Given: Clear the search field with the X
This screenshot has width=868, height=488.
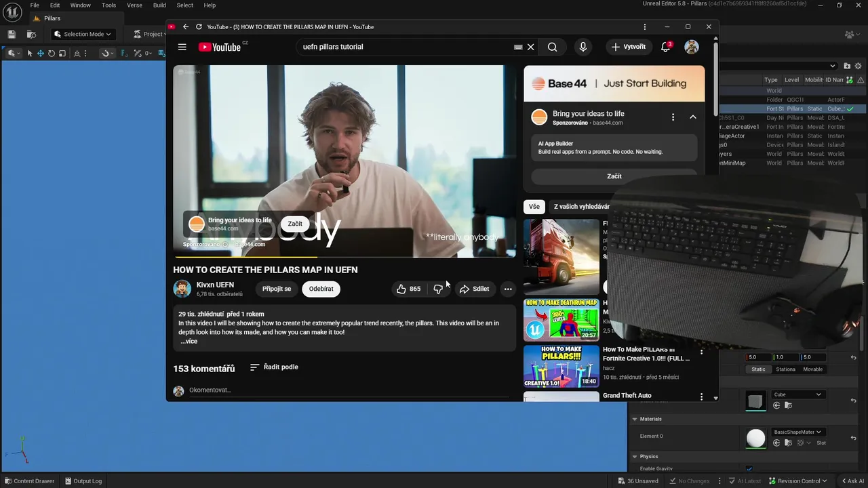Looking at the screenshot, I should click(x=531, y=47).
